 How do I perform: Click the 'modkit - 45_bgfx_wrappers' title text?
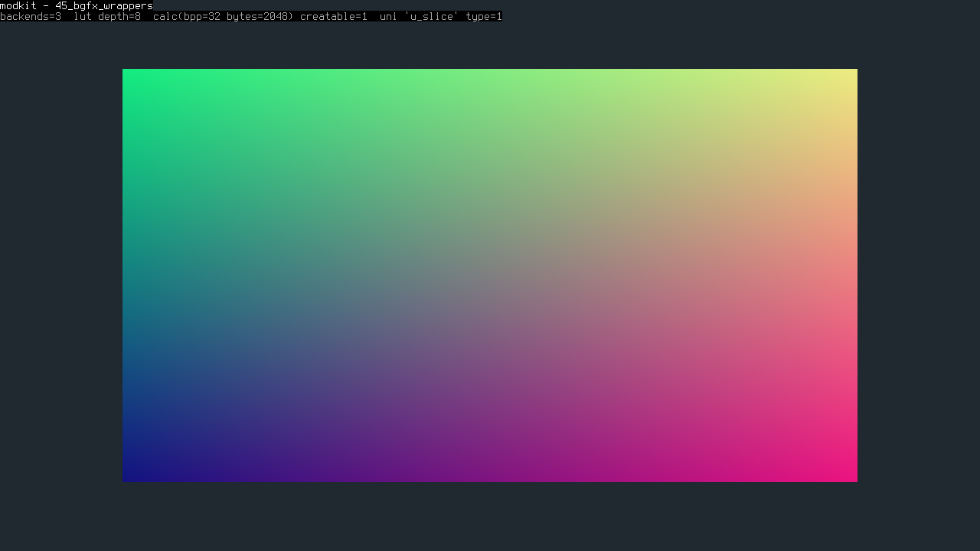(77, 5)
